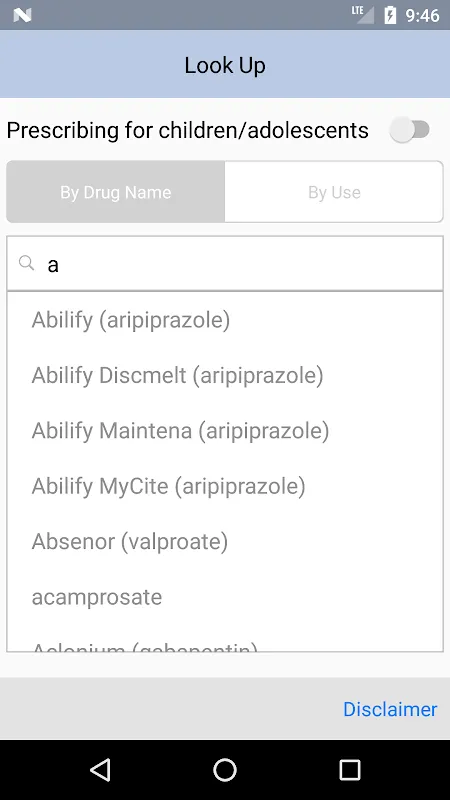Toggle prescribing for children/adolescents switch
450x800 pixels.
(410, 130)
